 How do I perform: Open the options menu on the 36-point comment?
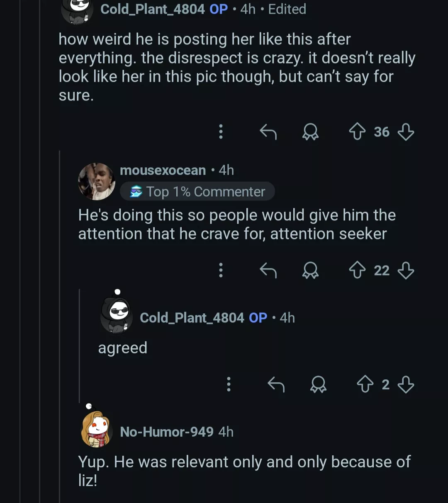[221, 132]
